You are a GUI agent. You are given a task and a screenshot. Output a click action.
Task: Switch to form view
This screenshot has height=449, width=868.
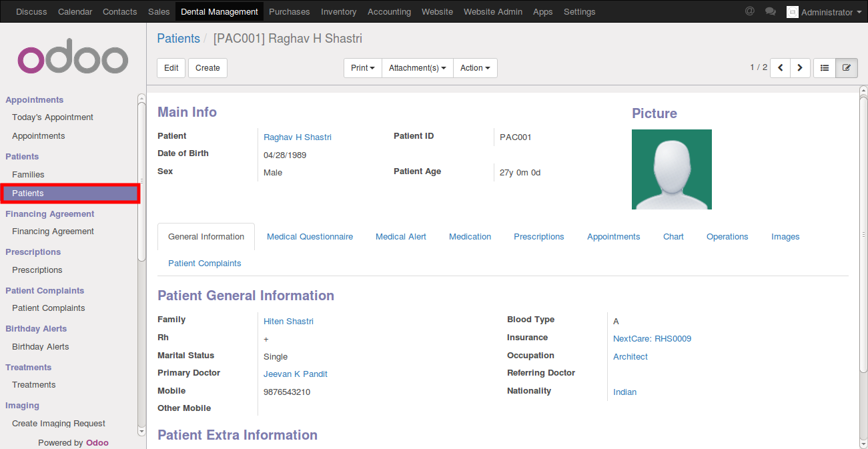847,68
